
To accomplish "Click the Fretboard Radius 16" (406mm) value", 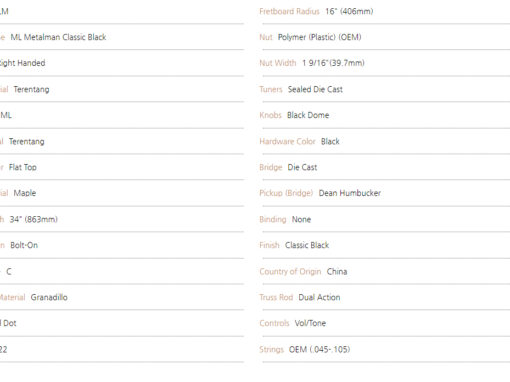I will click(x=349, y=11).
